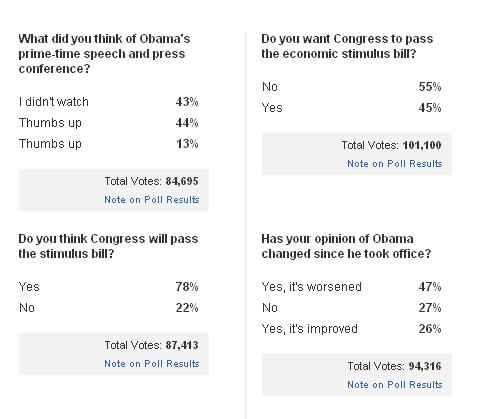This screenshot has height=419, width=480.
Task: Open Note on Poll Results under 87,413 votes
Action: [152, 364]
